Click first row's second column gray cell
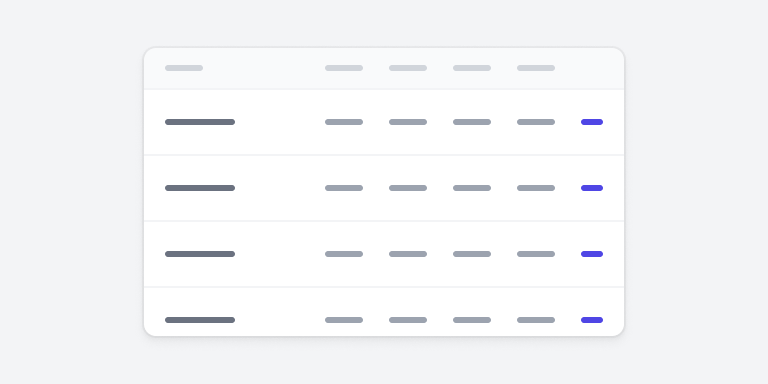Screen dimensions: 768x384 coord(344,122)
